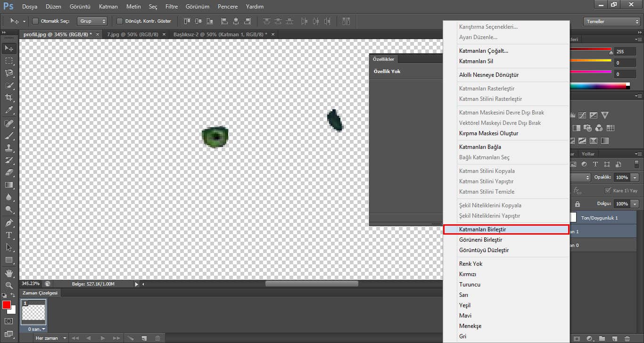This screenshot has height=343, width=644.
Task: Choose the Zoom tool
Action: click(x=9, y=286)
